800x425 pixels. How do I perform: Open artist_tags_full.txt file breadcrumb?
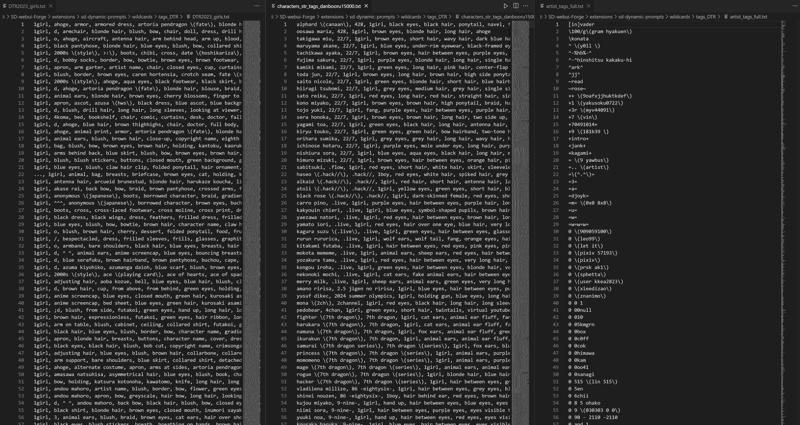point(746,17)
